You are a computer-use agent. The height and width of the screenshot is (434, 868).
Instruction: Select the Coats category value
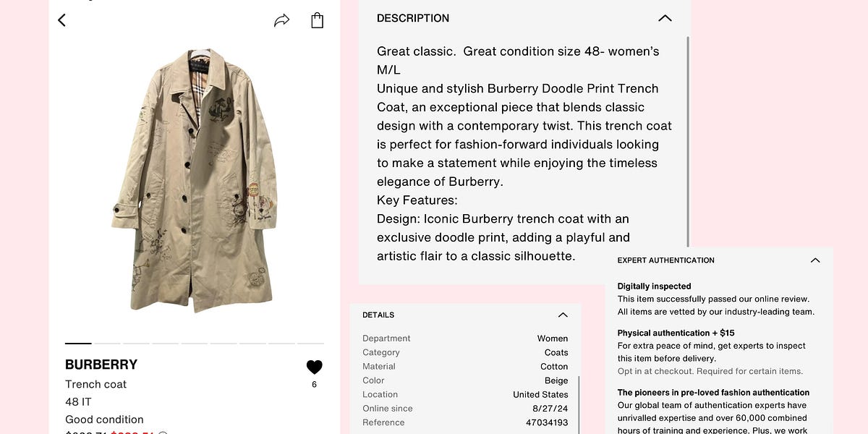pos(556,352)
